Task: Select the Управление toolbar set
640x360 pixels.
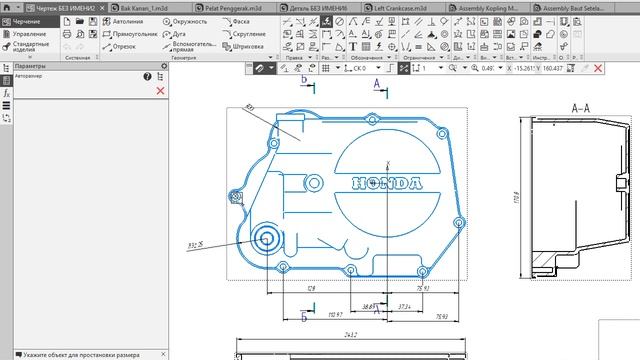Action: click(29, 34)
